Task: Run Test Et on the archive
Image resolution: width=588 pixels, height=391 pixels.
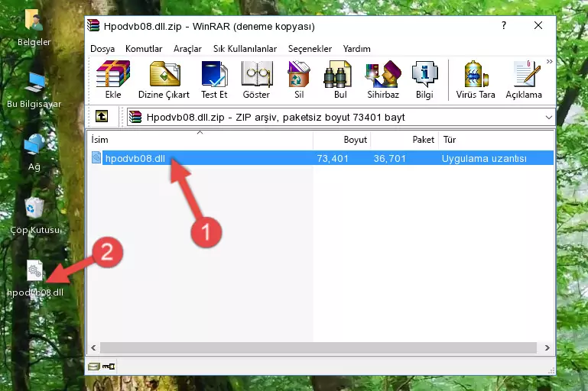Action: click(x=214, y=79)
